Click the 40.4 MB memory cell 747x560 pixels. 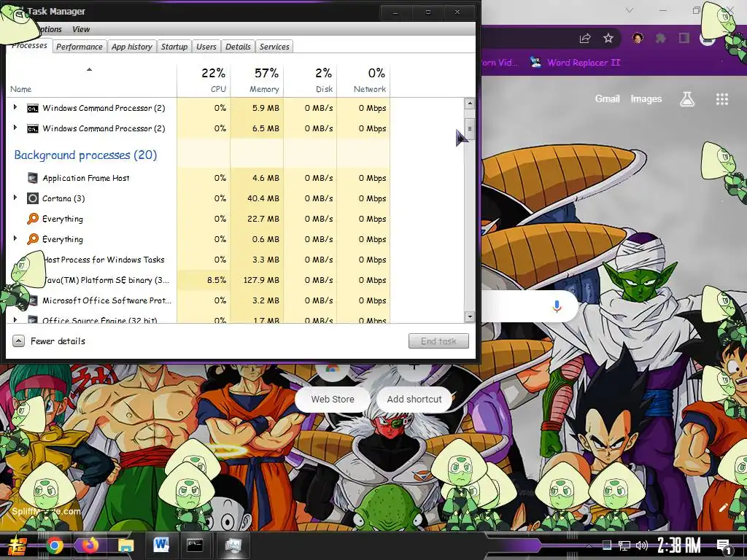click(257, 198)
